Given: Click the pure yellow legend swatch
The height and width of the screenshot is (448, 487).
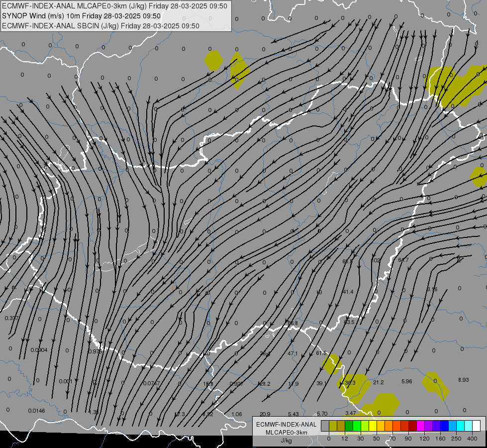Looking at the screenshot, I should pos(373,426).
